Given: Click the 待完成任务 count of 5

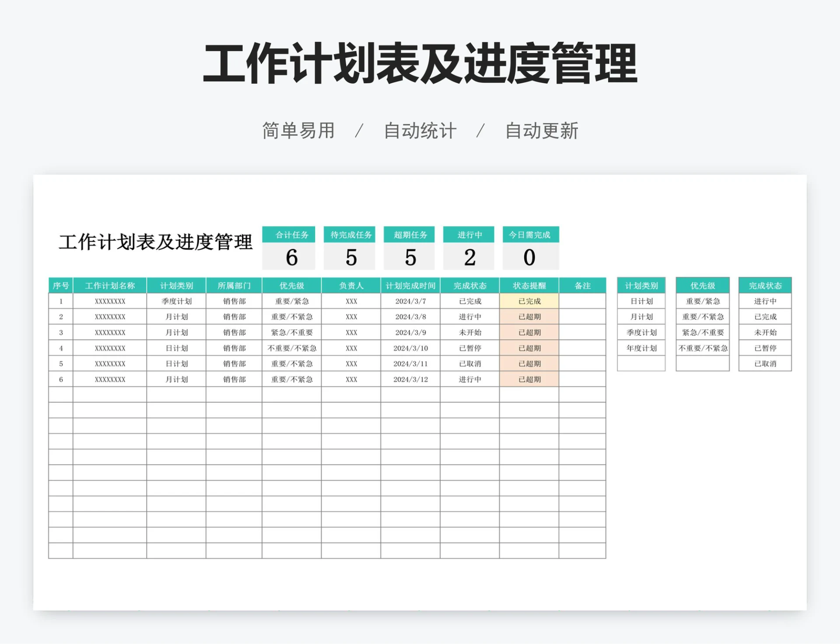Looking at the screenshot, I should tap(349, 258).
